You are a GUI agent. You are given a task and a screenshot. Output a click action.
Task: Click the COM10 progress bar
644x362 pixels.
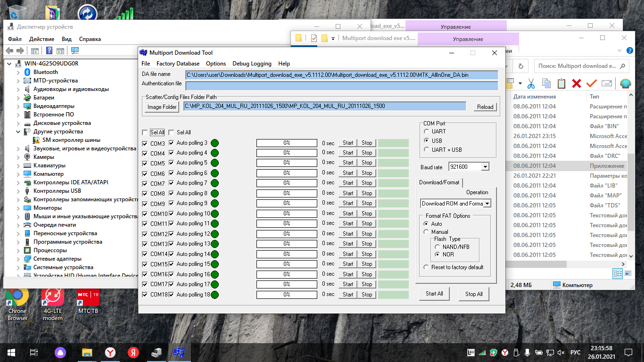coord(287,214)
